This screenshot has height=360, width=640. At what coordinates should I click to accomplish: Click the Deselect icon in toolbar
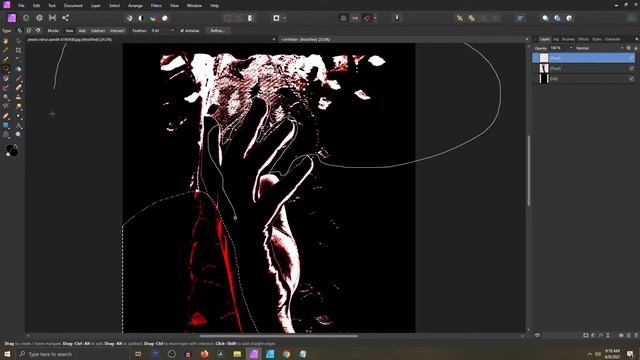pyautogui.click(x=239, y=18)
